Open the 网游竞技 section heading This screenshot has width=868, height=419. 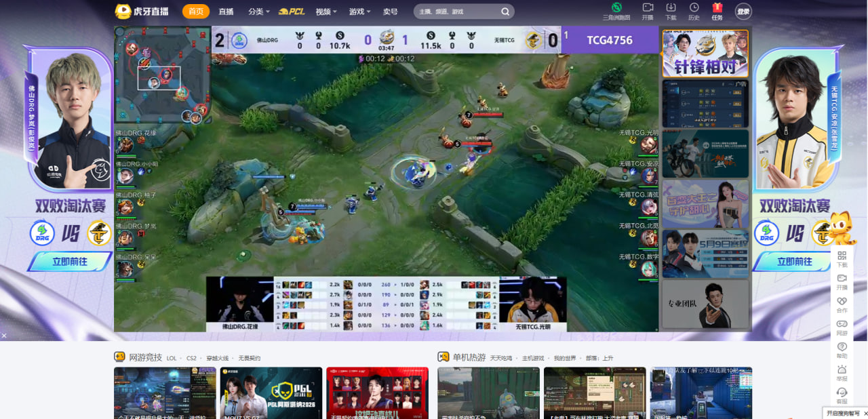pyautogui.click(x=145, y=357)
